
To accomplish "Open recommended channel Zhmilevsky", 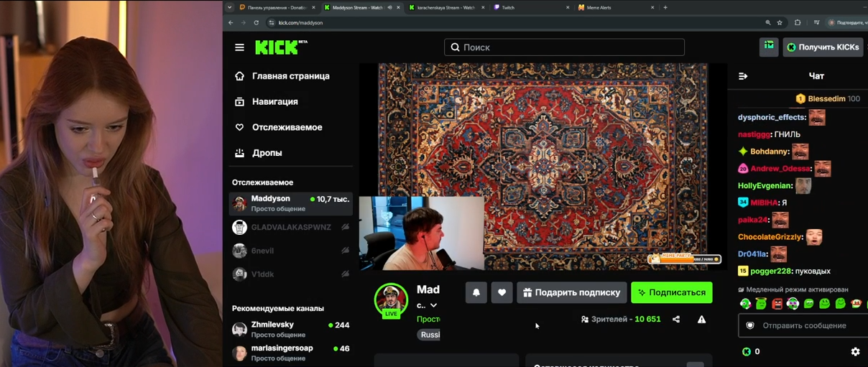I will point(290,329).
